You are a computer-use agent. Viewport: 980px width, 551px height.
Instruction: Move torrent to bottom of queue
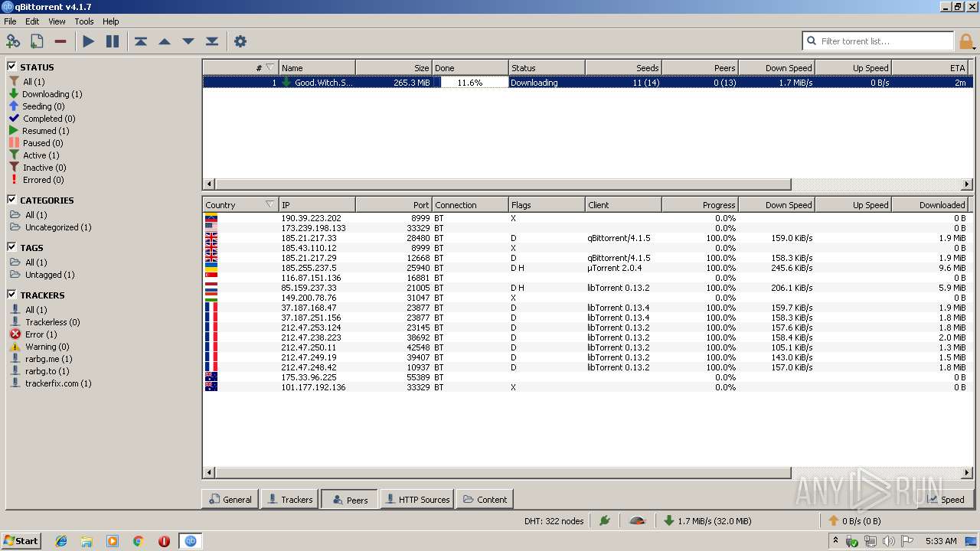click(x=212, y=41)
